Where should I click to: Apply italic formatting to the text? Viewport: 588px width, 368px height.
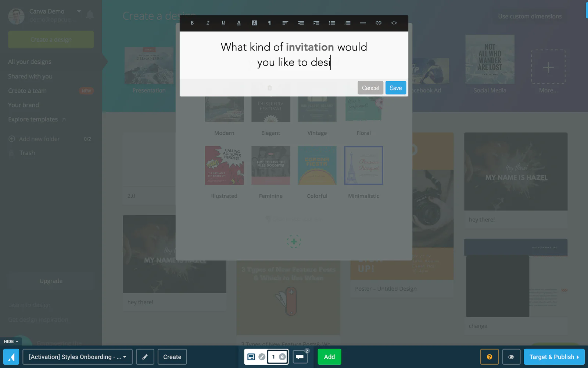pos(208,23)
